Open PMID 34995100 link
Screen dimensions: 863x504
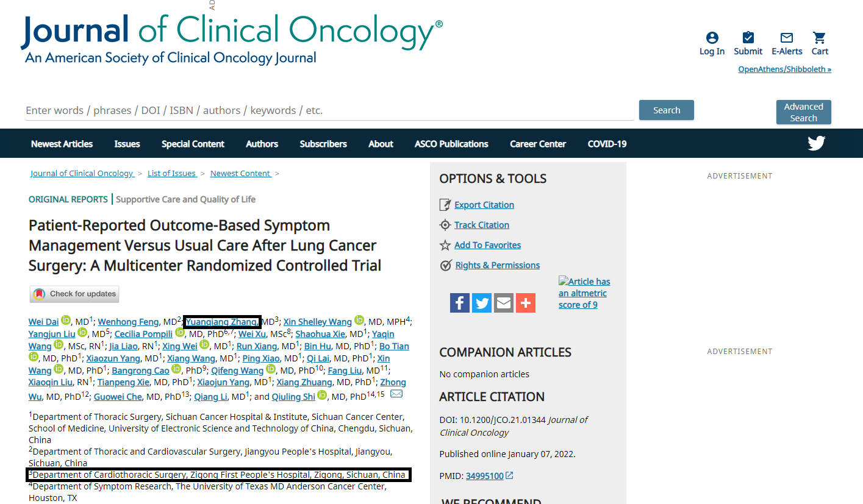coord(485,476)
